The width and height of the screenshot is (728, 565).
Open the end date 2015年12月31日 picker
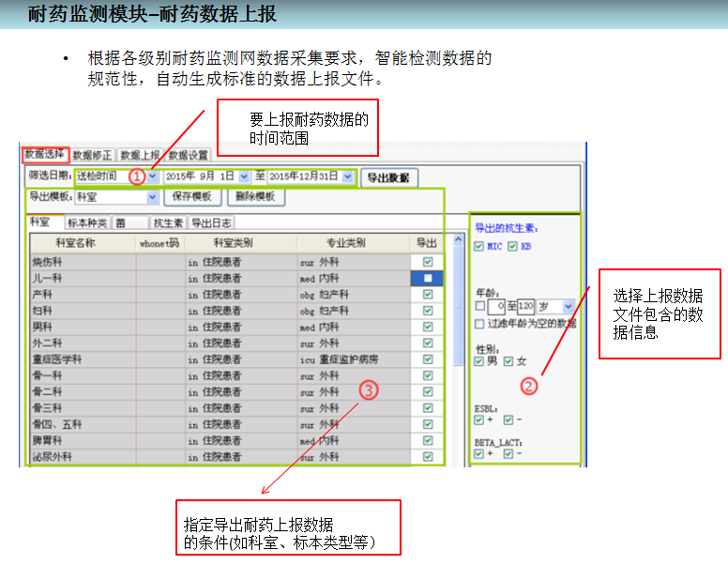coord(348,176)
